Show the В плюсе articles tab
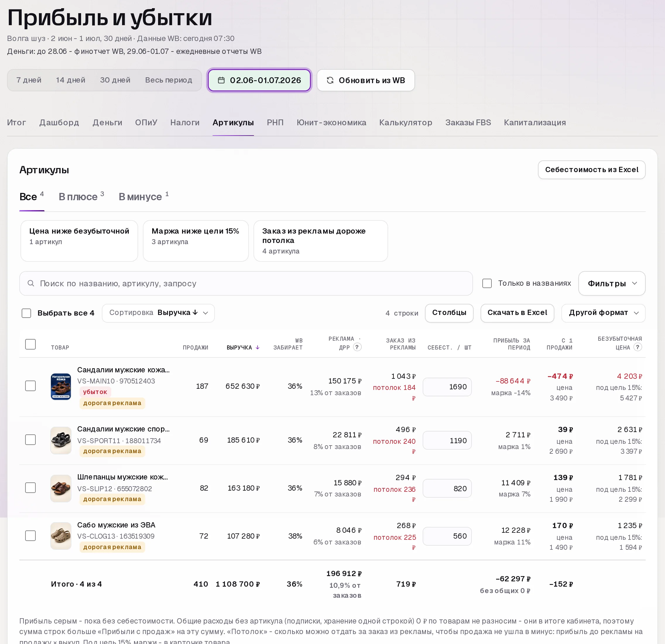The height and width of the screenshot is (644, 665). [81, 196]
